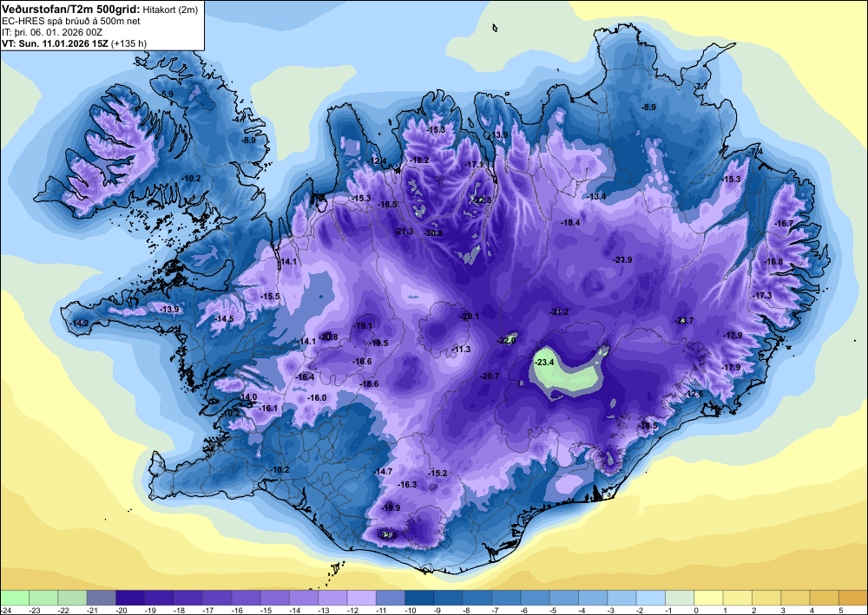Select the -7.4 coastal label in the east
868x615 pixels.
click(x=756, y=152)
